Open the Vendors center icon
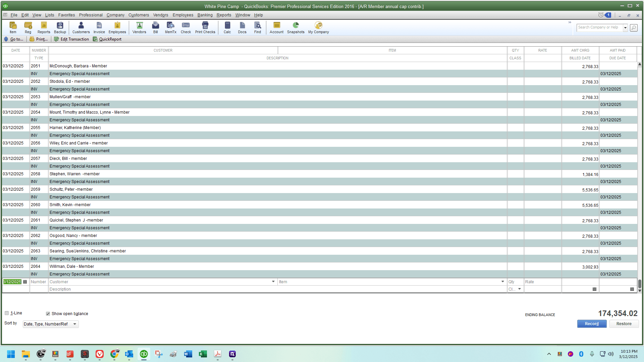The height and width of the screenshot is (362, 644). point(139,27)
